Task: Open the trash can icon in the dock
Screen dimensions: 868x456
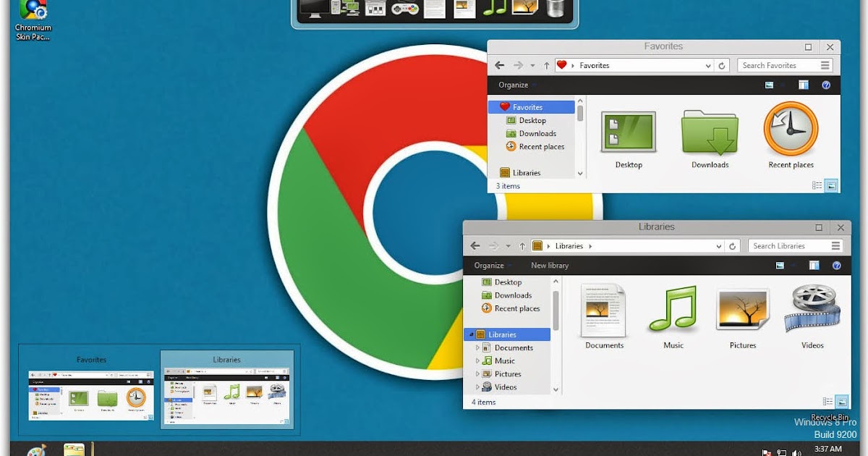Action: (x=556, y=8)
